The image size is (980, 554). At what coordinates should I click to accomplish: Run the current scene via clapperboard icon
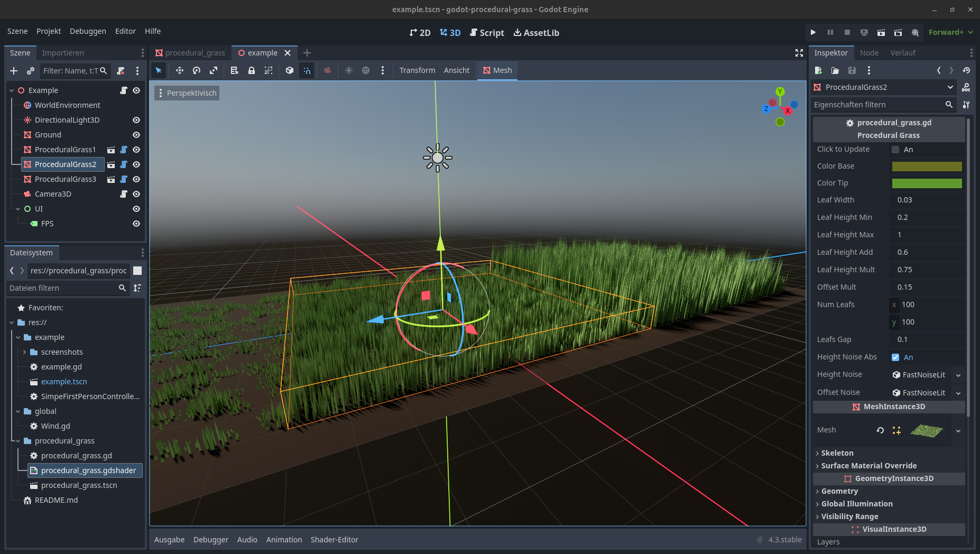coord(881,32)
